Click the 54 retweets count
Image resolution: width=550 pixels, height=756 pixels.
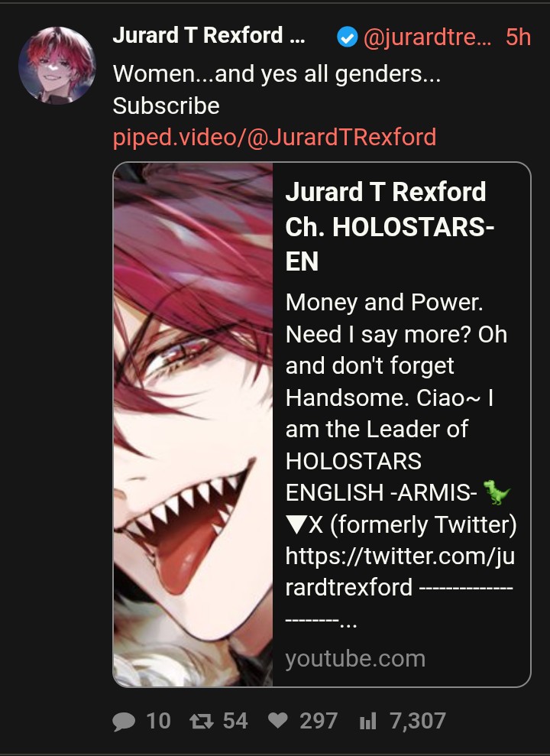[x=235, y=722]
